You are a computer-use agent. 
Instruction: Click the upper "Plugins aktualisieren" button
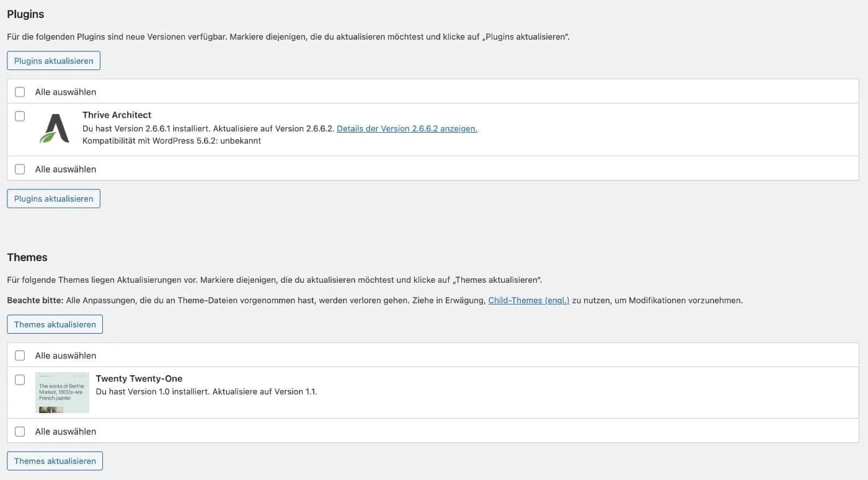pos(53,60)
